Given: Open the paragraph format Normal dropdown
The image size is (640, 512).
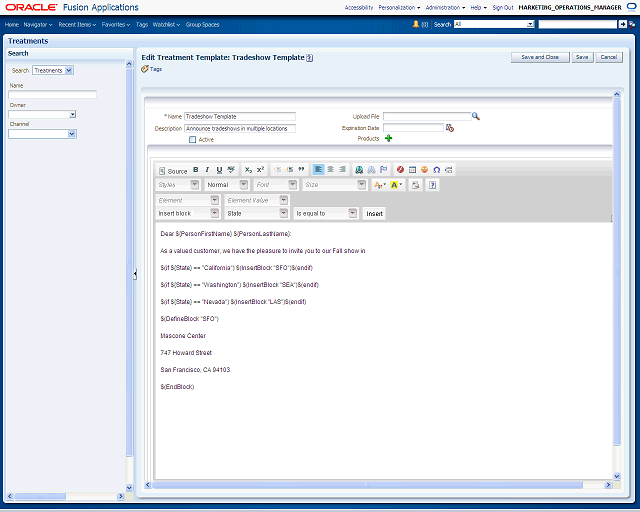Looking at the screenshot, I should tap(244, 185).
